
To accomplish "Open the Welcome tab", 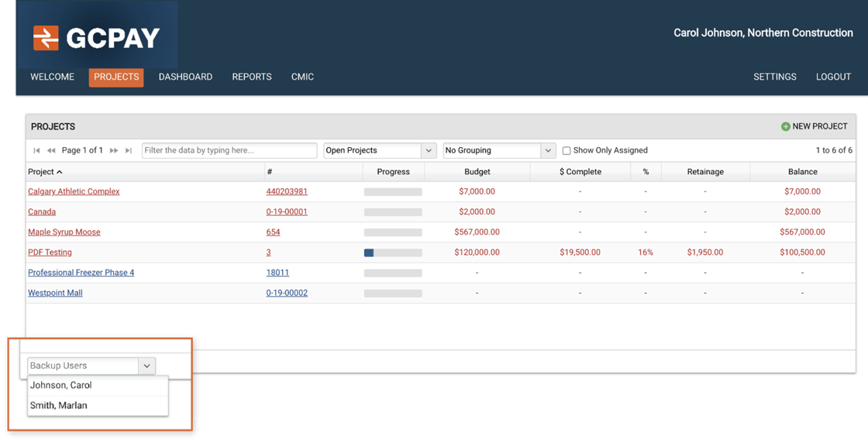I will (52, 77).
